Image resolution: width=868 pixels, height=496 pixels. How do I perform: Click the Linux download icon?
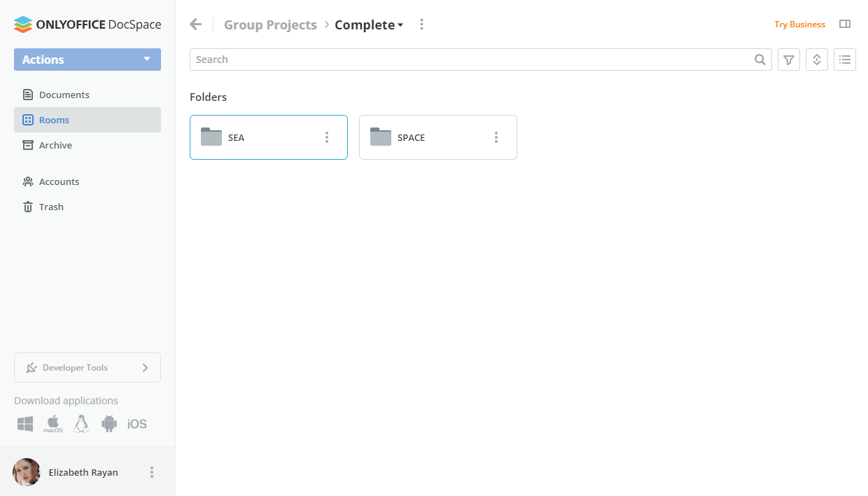(81, 424)
